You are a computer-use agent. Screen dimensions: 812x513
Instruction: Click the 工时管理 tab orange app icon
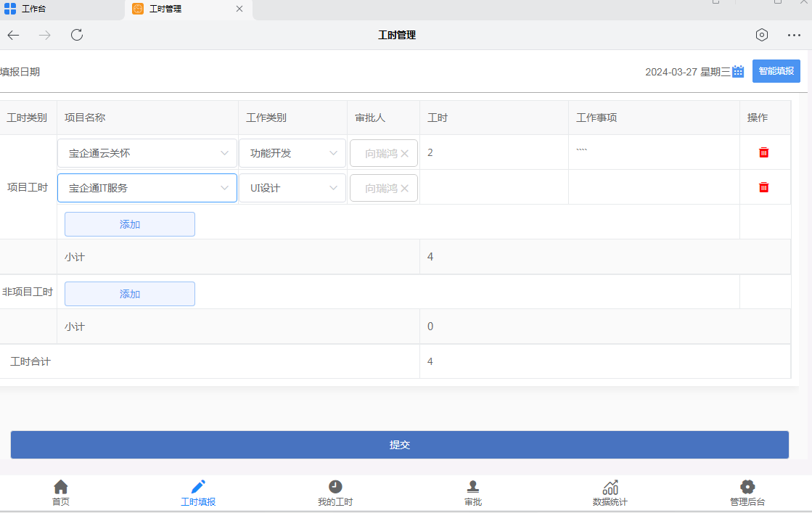(138, 9)
